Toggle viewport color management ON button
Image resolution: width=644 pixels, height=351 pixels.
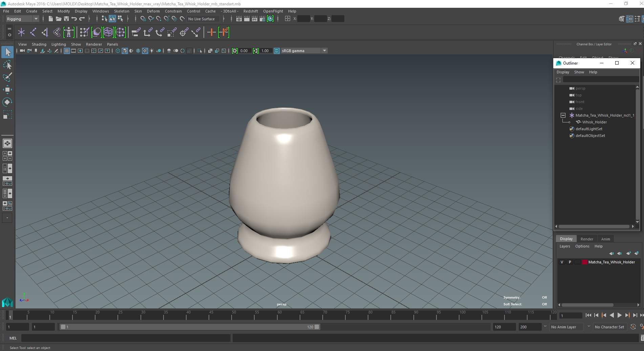tap(277, 51)
